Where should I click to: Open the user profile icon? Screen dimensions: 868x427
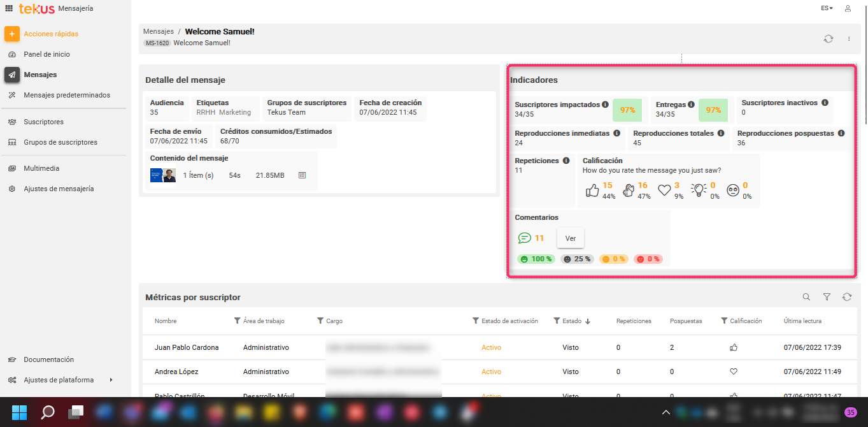[x=848, y=8]
